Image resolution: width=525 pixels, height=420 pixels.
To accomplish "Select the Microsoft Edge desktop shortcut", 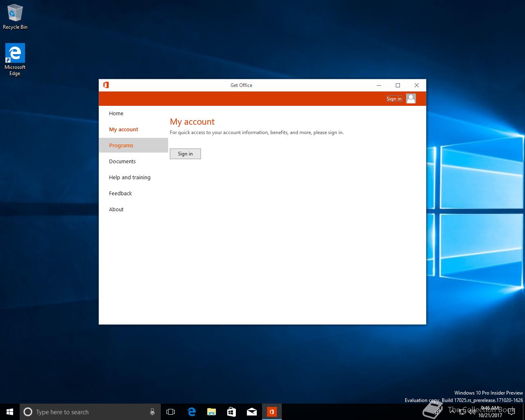I will point(15,60).
